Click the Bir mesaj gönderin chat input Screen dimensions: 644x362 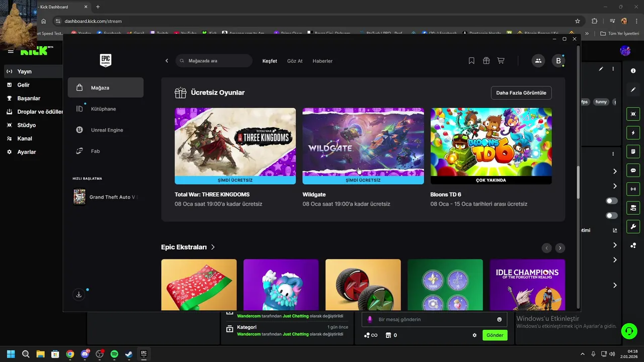pyautogui.click(x=434, y=319)
